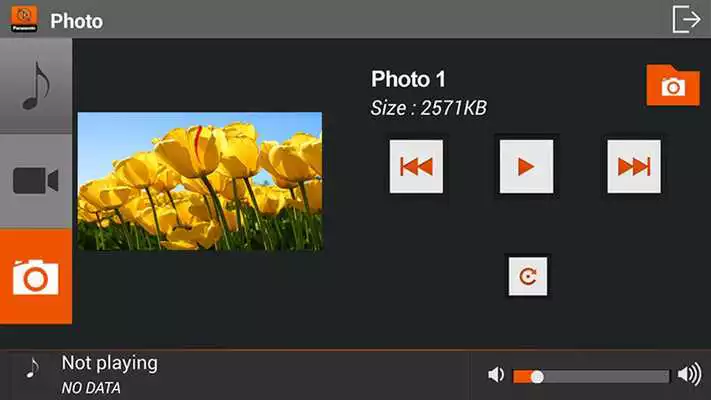Tap the high volume speaker icon
Image resolution: width=711 pixels, height=400 pixels.
689,375
